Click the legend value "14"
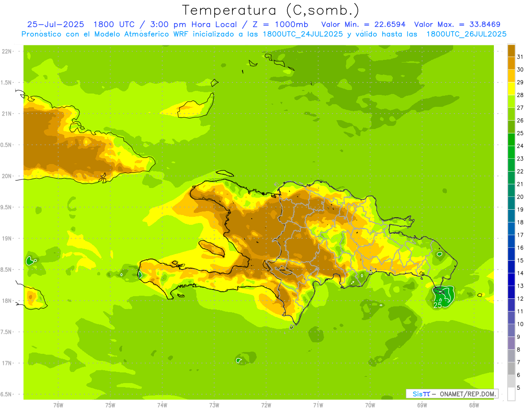Viewport: 532px width, 411px height. point(520,273)
